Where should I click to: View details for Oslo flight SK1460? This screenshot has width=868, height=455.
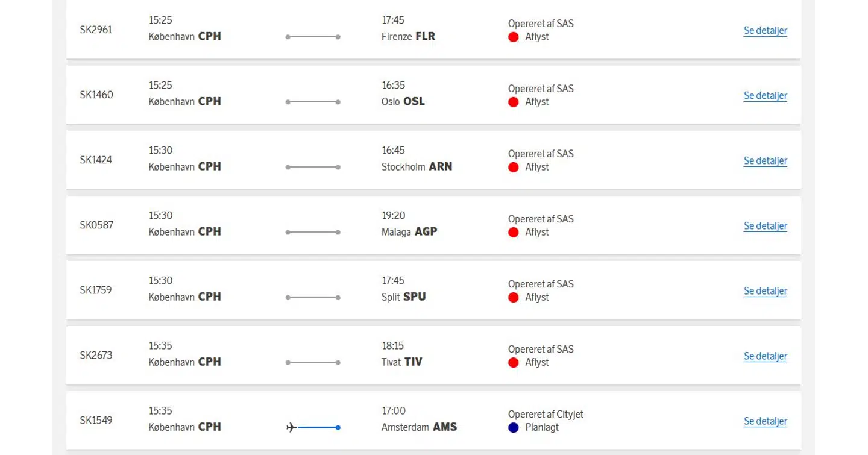point(765,96)
